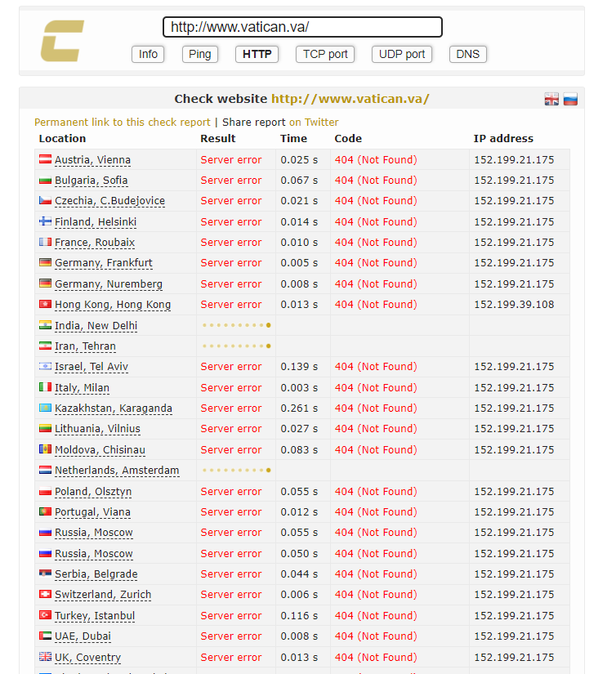Image resolution: width=616 pixels, height=674 pixels.
Task: Open the TCP port check tab
Action: (325, 54)
